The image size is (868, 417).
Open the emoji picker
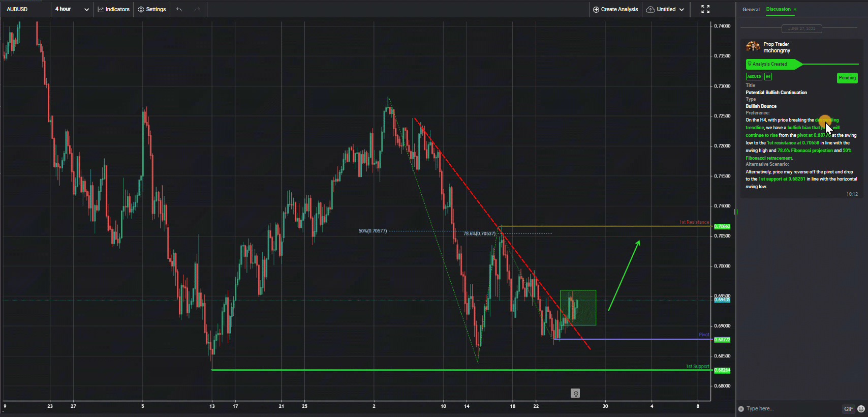click(x=861, y=409)
